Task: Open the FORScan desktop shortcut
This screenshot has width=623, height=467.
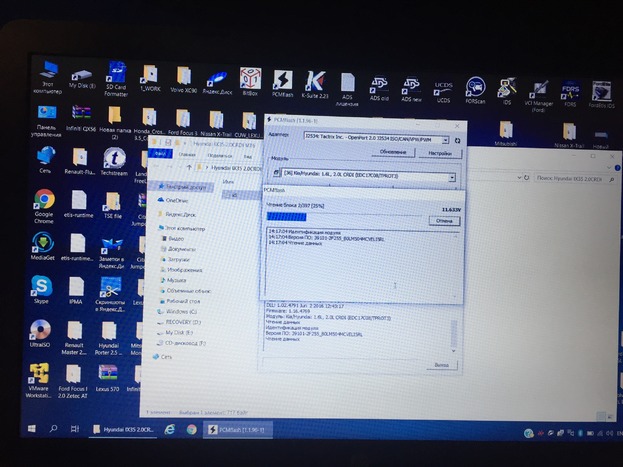Action: point(475,88)
